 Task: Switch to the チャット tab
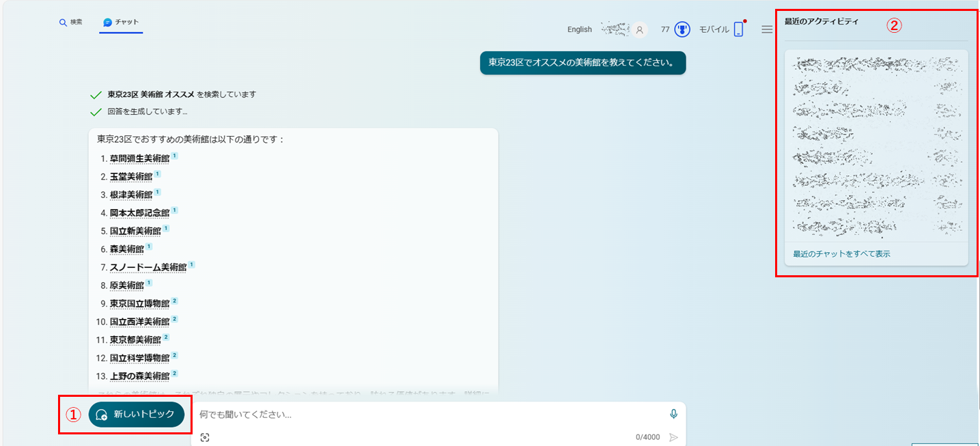[121, 22]
